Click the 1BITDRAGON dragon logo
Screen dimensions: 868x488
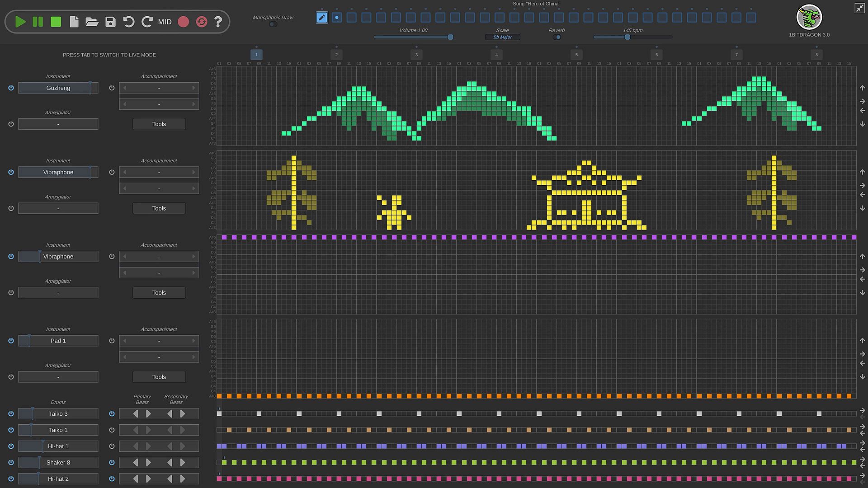[x=809, y=17]
